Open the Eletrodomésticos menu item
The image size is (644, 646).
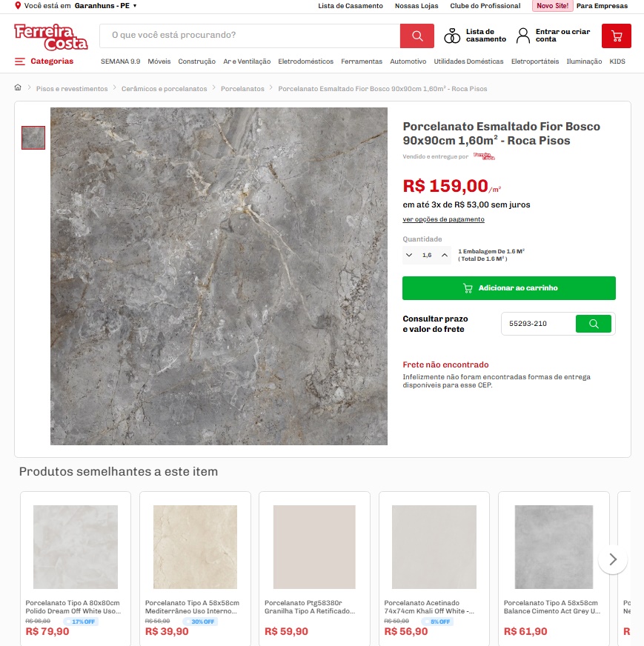pos(305,61)
